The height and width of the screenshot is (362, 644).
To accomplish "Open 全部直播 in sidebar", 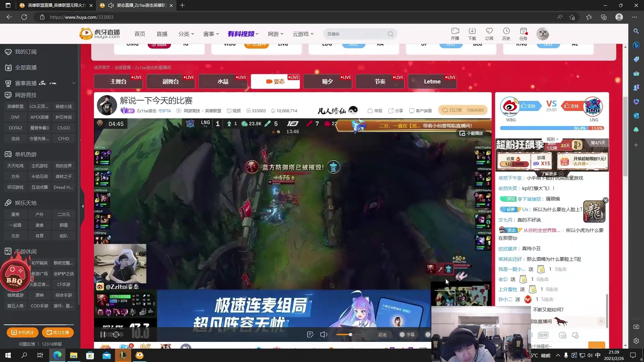I will [x=21, y=67].
